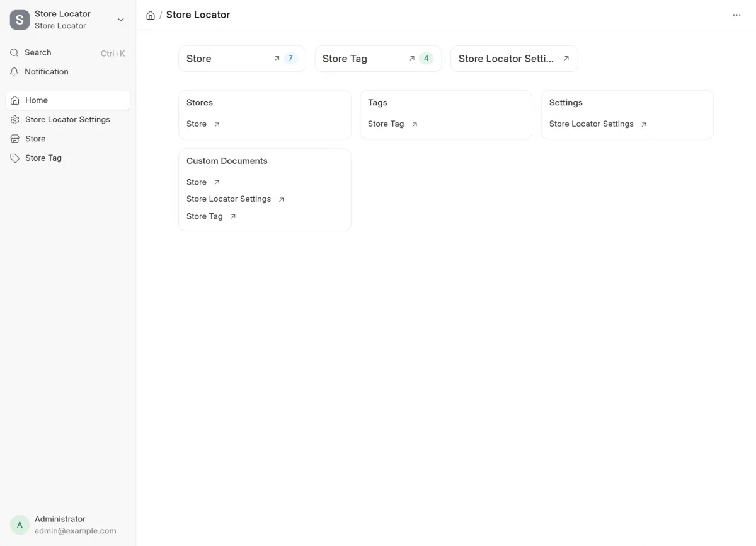
Task: Click the Ctrl+K shortcut hint
Action: point(113,54)
